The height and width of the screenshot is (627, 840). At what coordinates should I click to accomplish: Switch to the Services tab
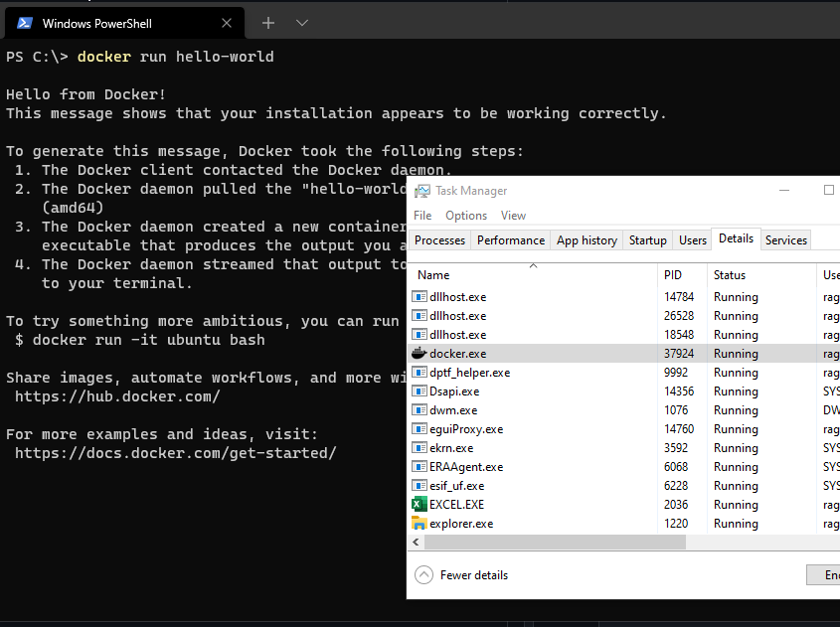tap(786, 240)
